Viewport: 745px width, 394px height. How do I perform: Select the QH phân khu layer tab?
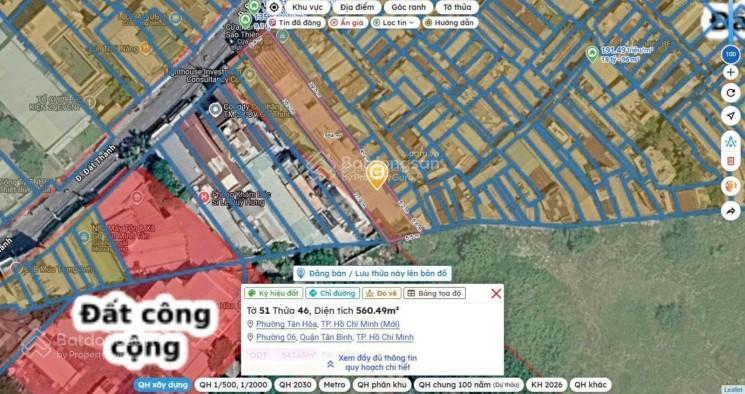point(382,384)
